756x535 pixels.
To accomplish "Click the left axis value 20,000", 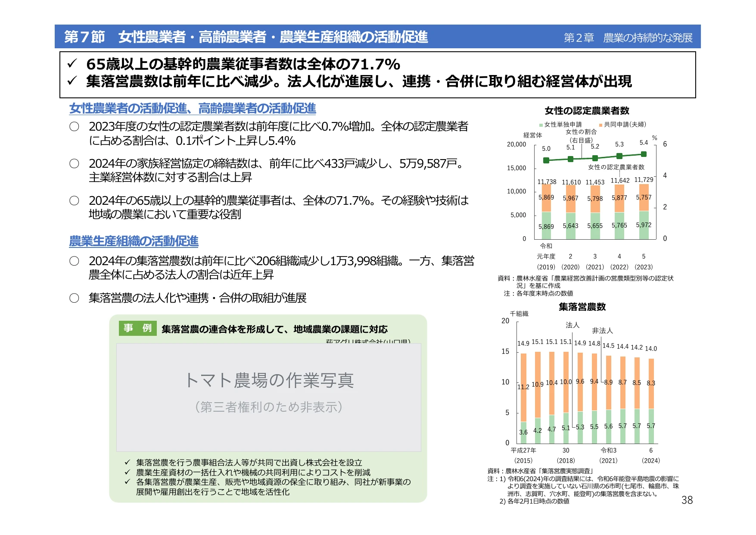I will (516, 144).
